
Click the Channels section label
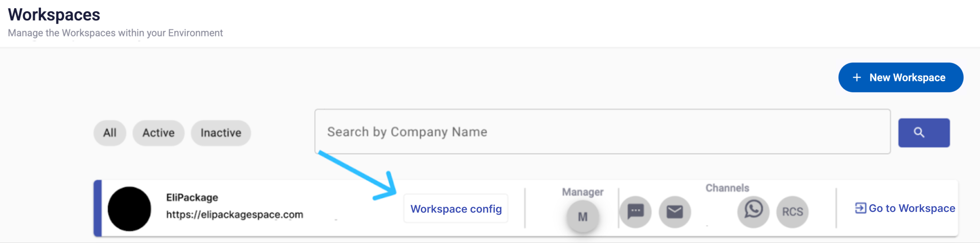coord(727,188)
